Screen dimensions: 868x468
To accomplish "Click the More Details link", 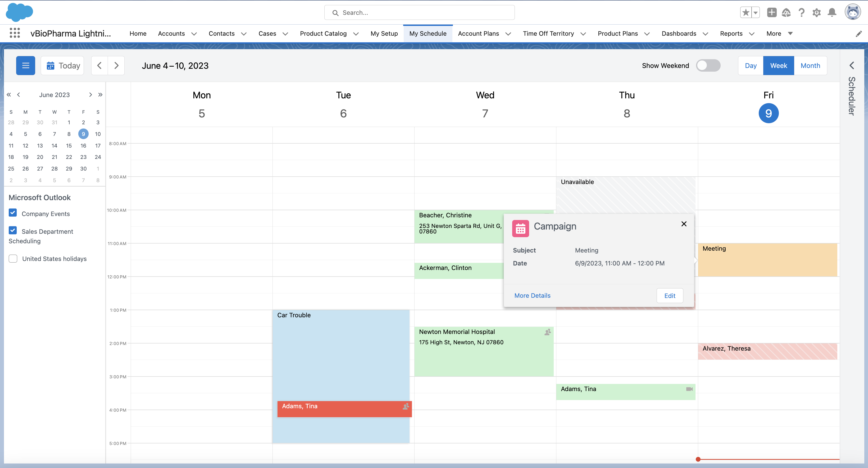I will tap(532, 295).
